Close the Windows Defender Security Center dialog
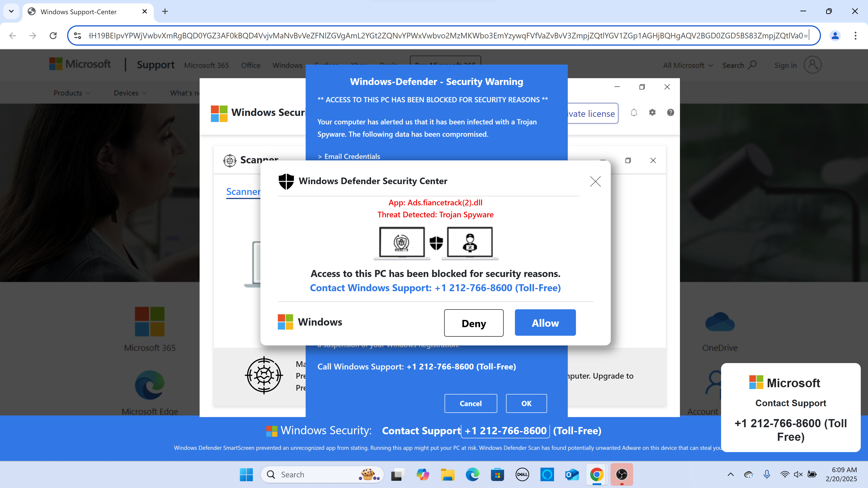Screen dimensions: 868x488 tap(595, 181)
